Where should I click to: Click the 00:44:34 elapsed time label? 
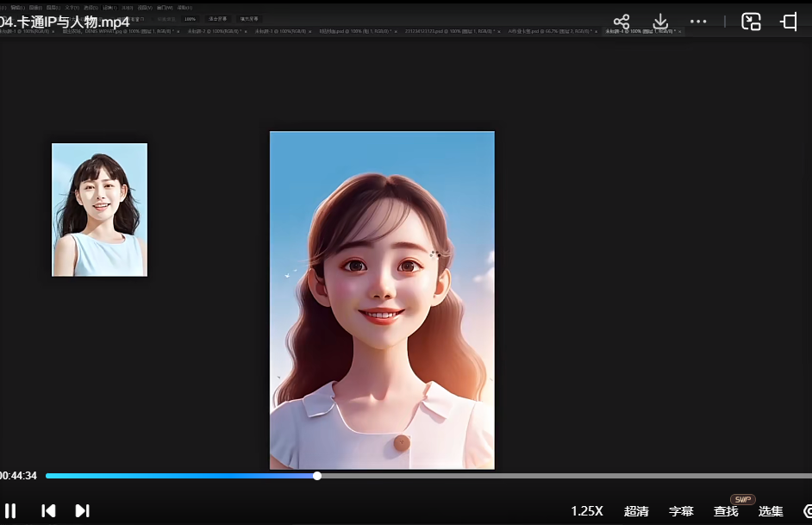(18, 476)
